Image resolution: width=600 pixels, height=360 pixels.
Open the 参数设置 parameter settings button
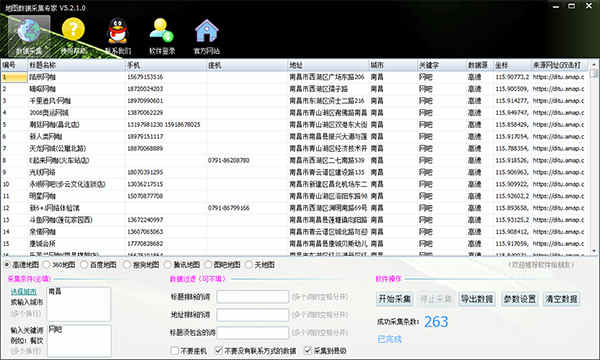pos(519,299)
